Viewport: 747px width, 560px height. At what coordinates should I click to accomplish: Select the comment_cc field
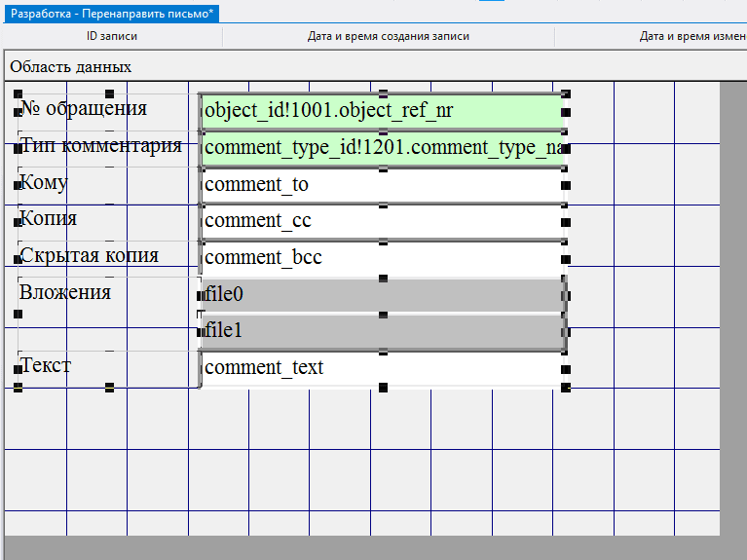(382, 221)
